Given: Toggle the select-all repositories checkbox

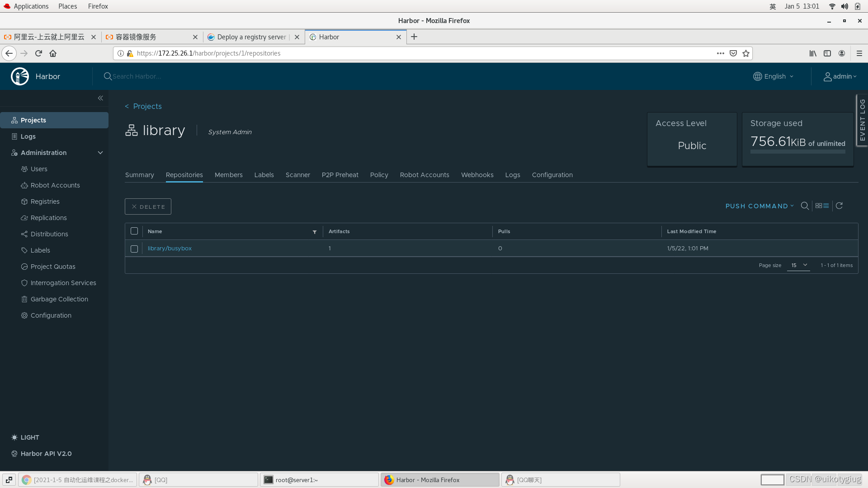Looking at the screenshot, I should [134, 231].
